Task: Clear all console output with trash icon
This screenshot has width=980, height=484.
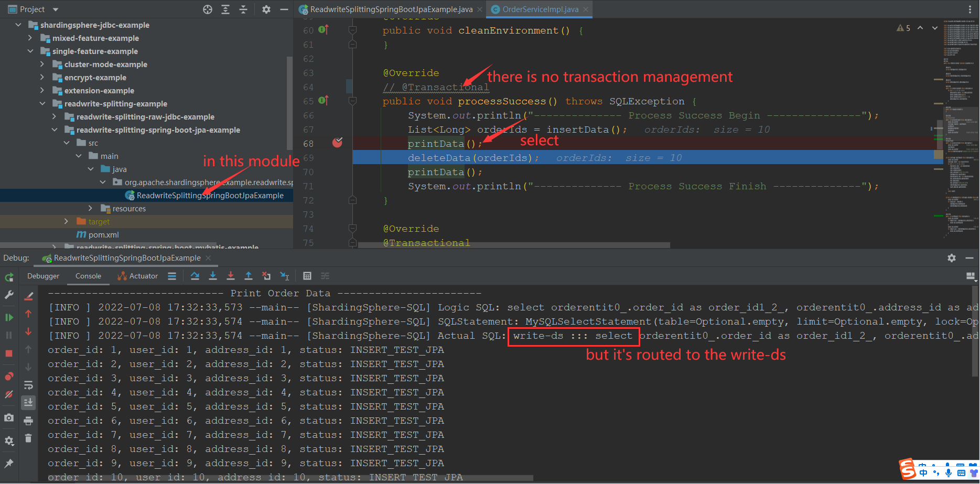Action: tap(28, 438)
